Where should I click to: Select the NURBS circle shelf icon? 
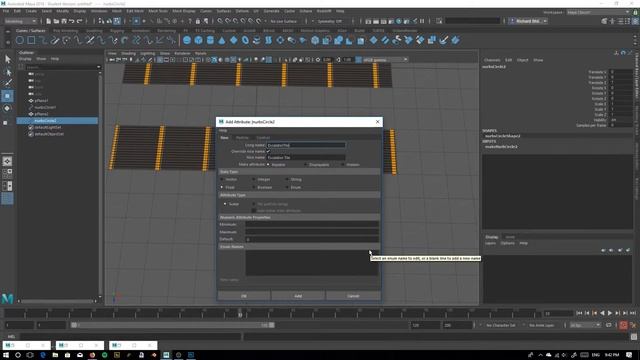[x=20, y=40]
